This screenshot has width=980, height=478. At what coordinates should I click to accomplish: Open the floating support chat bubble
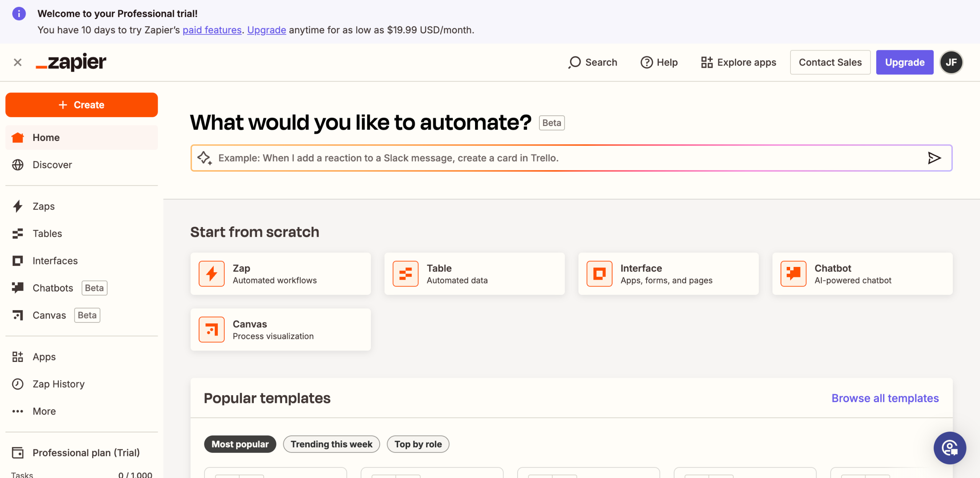pyautogui.click(x=949, y=448)
